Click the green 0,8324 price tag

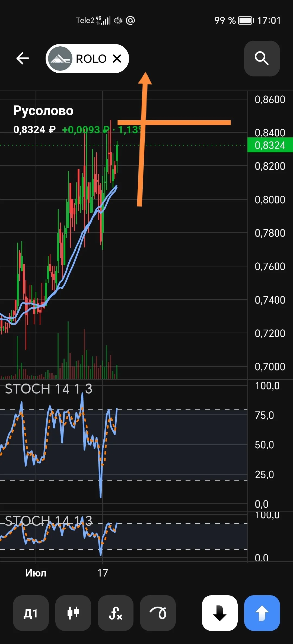tap(270, 145)
